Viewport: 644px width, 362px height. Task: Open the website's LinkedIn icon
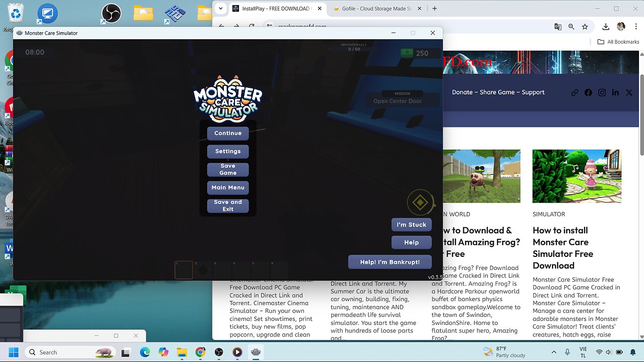[615, 93]
